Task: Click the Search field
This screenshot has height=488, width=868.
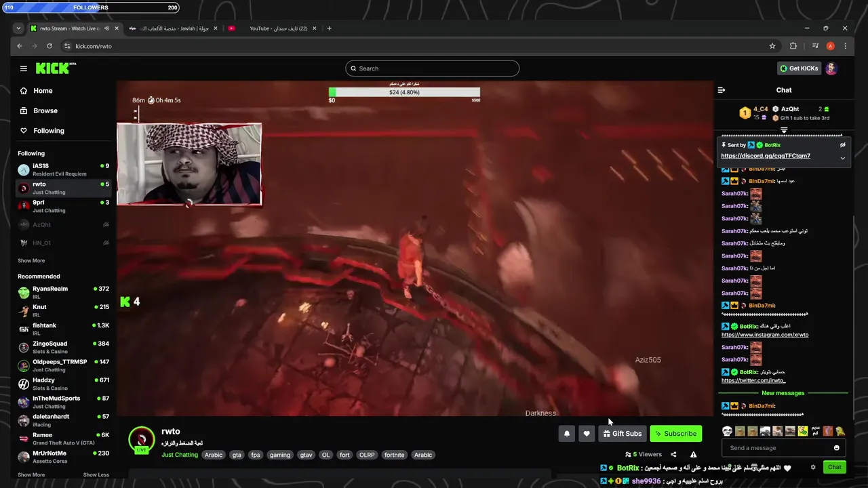Action: [432, 68]
